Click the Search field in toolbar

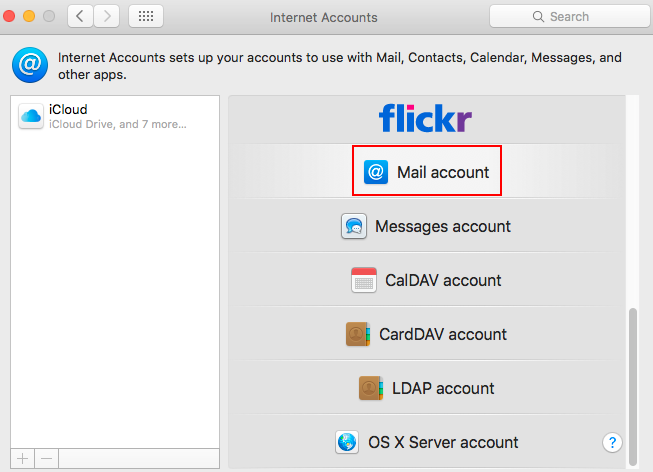click(569, 16)
